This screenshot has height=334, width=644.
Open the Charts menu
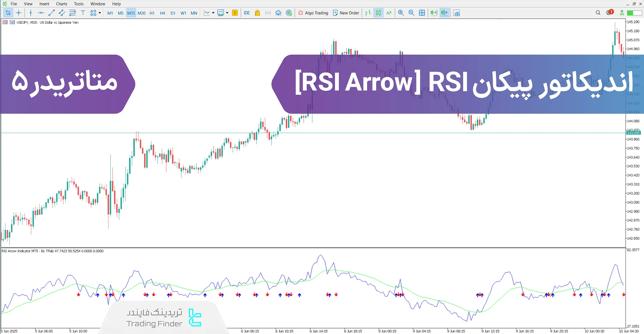(x=61, y=4)
